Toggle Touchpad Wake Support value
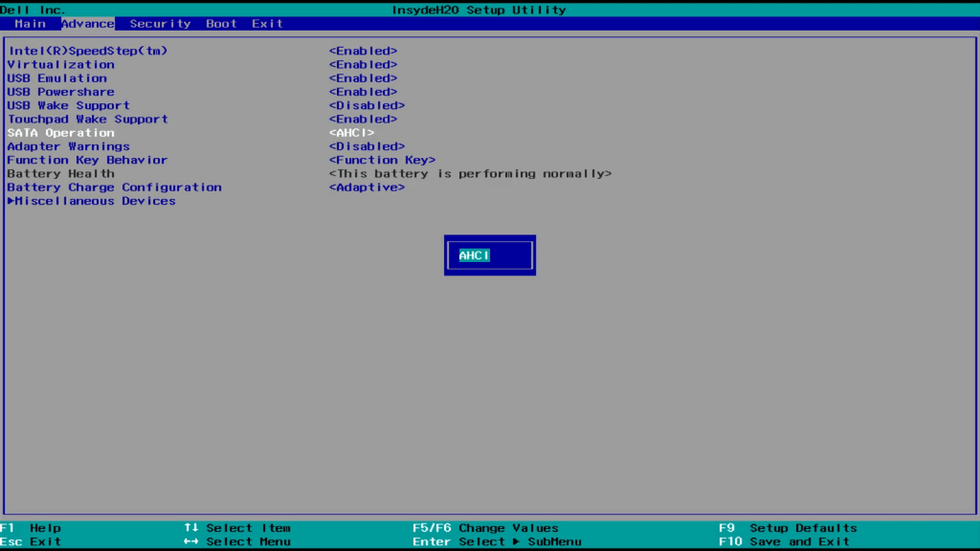The width and height of the screenshot is (980, 551). click(x=363, y=120)
